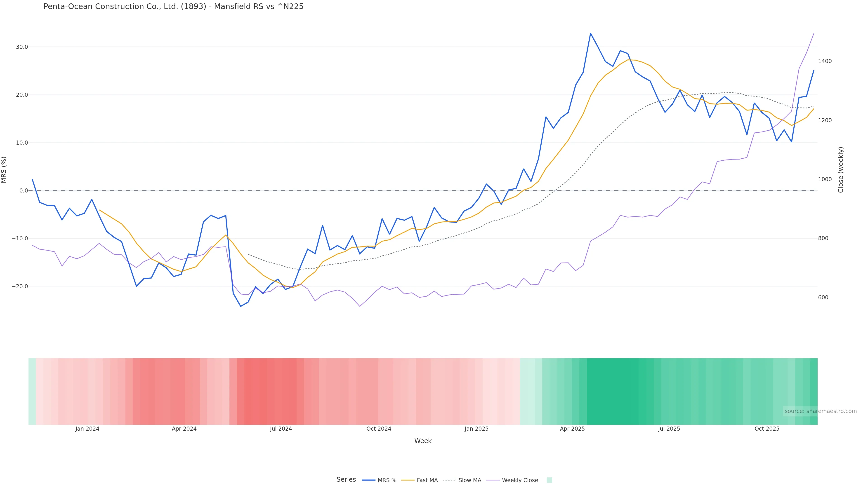Click the 1400 tick on Close axis
The height and width of the screenshot is (488, 868).
pyautogui.click(x=825, y=61)
